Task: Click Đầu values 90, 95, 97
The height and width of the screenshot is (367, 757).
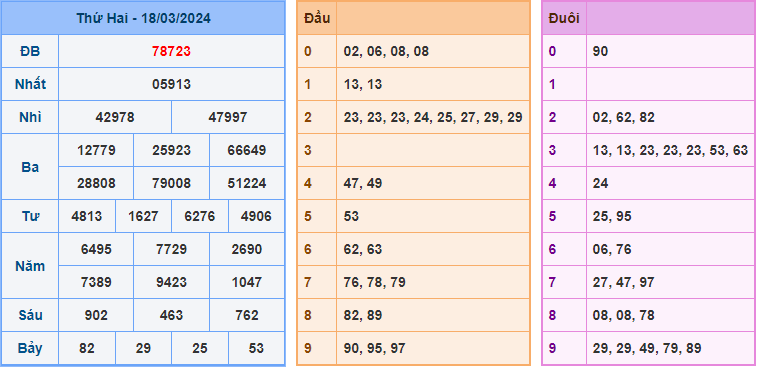Action: [x=375, y=348]
